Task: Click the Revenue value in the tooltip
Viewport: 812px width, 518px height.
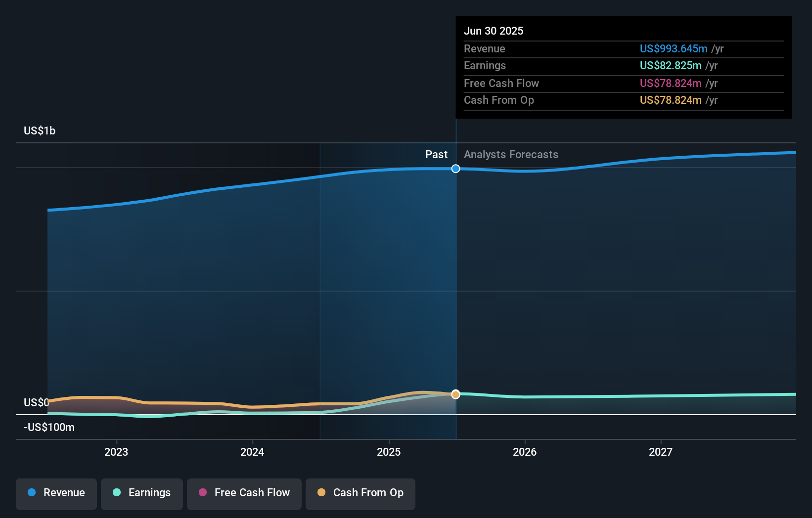Action: (673, 48)
